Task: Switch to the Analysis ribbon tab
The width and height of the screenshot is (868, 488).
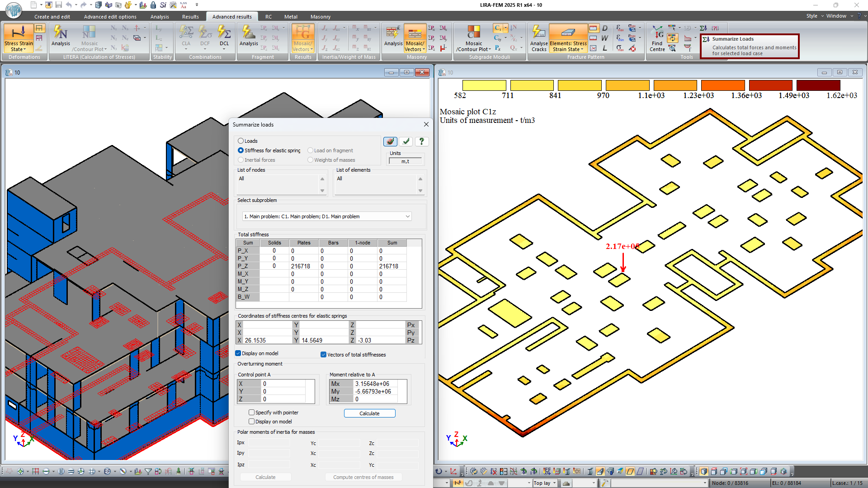Action: [x=160, y=17]
